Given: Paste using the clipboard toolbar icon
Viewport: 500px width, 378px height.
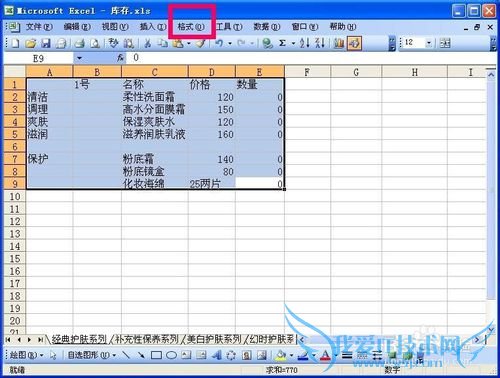Looking at the screenshot, I should (x=178, y=43).
